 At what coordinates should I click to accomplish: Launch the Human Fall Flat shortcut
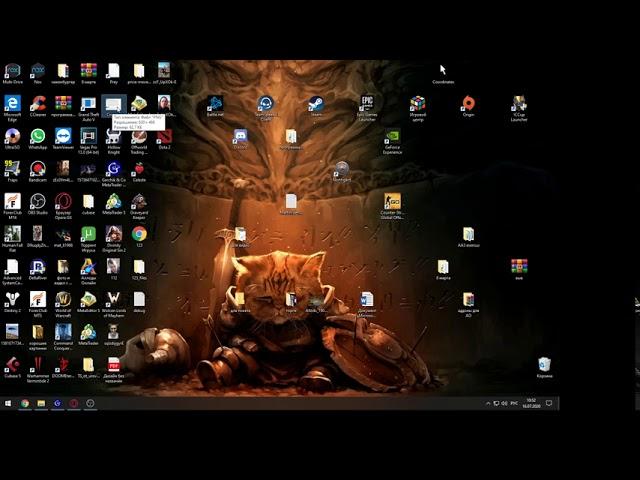tap(12, 234)
